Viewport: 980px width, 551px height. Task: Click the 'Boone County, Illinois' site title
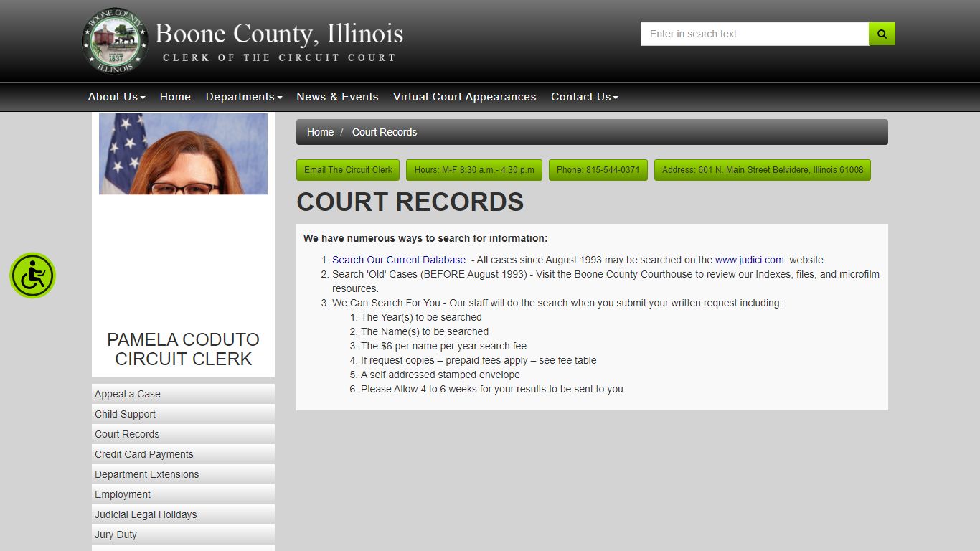279,33
